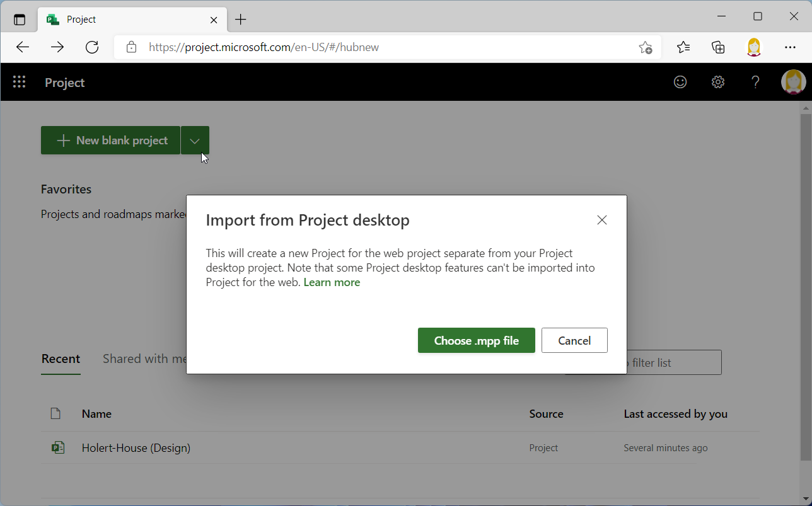
Task: Open the browser Collections icon
Action: point(718,47)
